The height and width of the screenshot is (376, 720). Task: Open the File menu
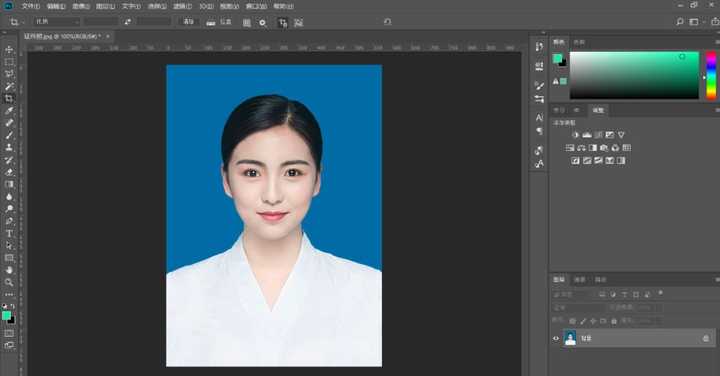coord(30,6)
